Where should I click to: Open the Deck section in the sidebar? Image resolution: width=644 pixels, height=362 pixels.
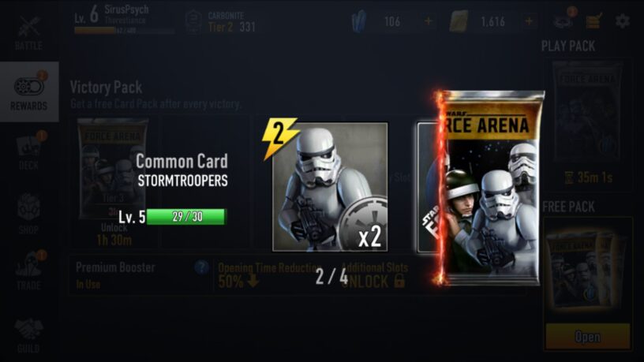click(x=28, y=152)
